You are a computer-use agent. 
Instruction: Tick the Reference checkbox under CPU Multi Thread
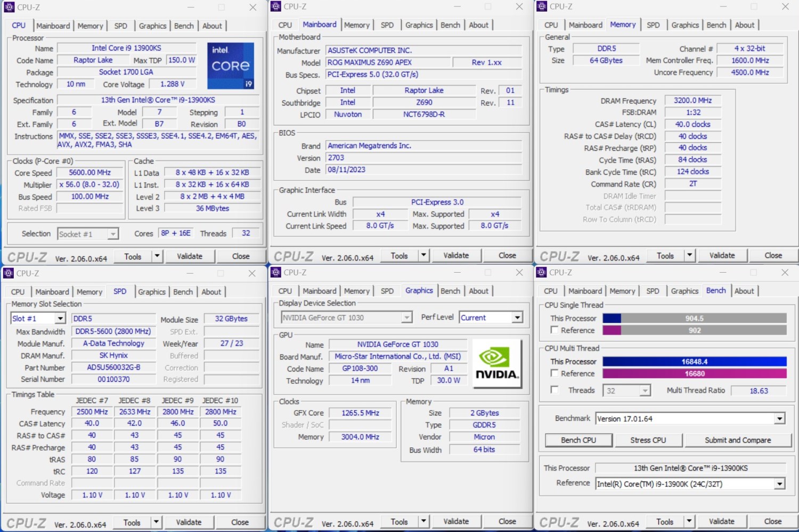point(555,373)
